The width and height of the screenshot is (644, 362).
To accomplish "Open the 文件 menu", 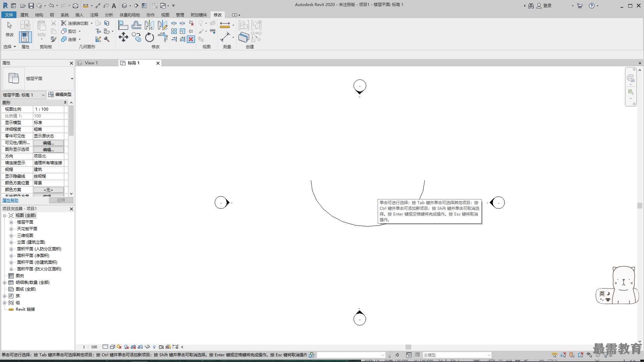I will click(x=9, y=15).
